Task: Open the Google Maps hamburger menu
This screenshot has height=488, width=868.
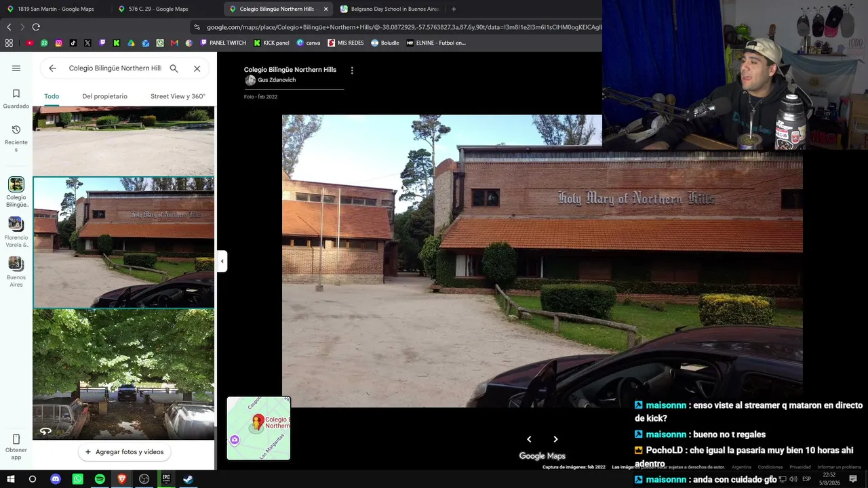Action: coord(16,68)
